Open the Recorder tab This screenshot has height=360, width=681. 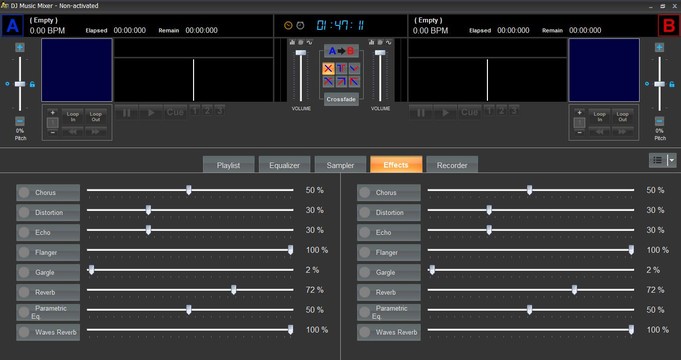click(452, 165)
